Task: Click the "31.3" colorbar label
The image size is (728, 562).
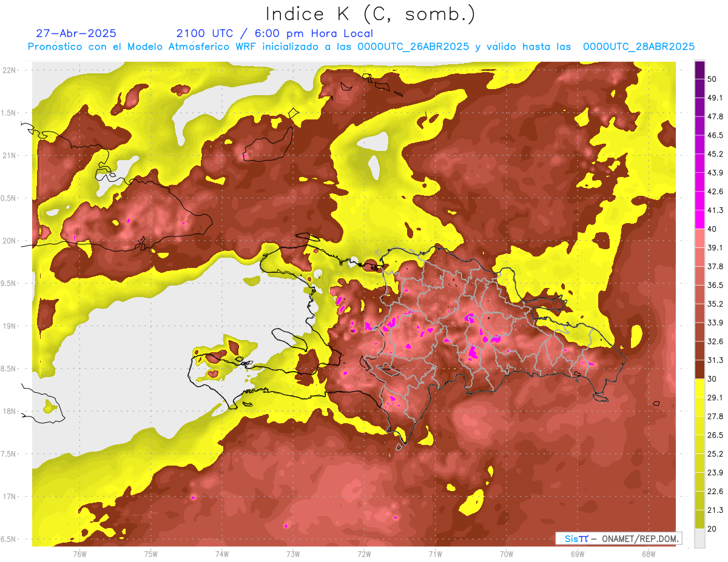Action: click(x=715, y=360)
